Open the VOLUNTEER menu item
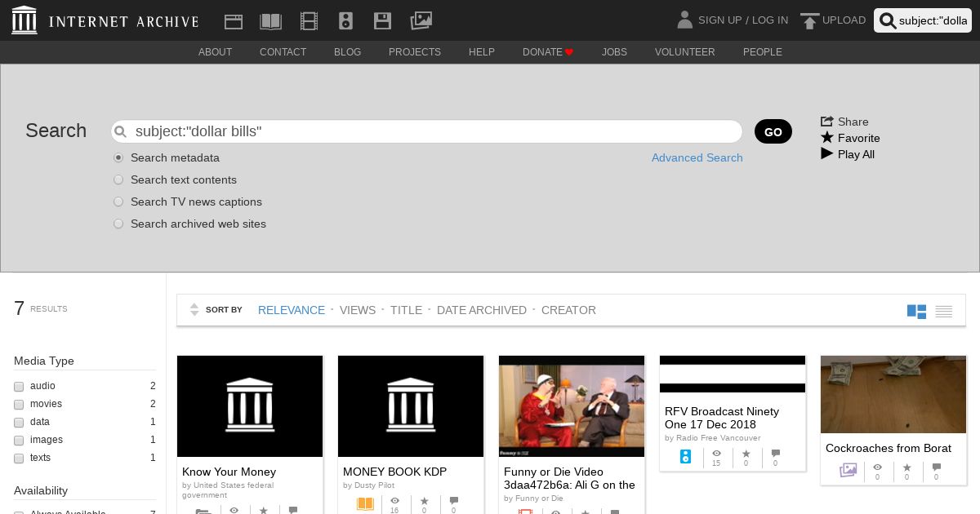The width and height of the screenshot is (980, 514). pyautogui.click(x=684, y=52)
